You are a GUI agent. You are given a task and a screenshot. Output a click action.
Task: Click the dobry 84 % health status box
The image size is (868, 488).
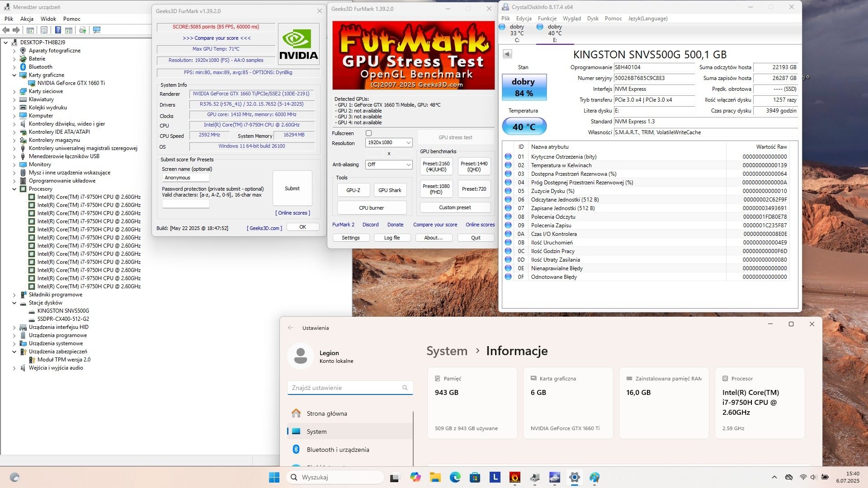click(x=524, y=87)
